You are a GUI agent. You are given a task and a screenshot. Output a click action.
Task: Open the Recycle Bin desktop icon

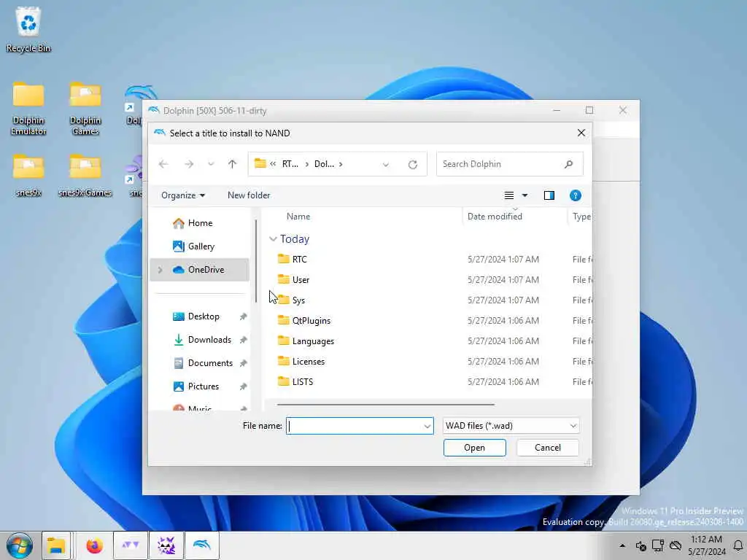(28, 29)
